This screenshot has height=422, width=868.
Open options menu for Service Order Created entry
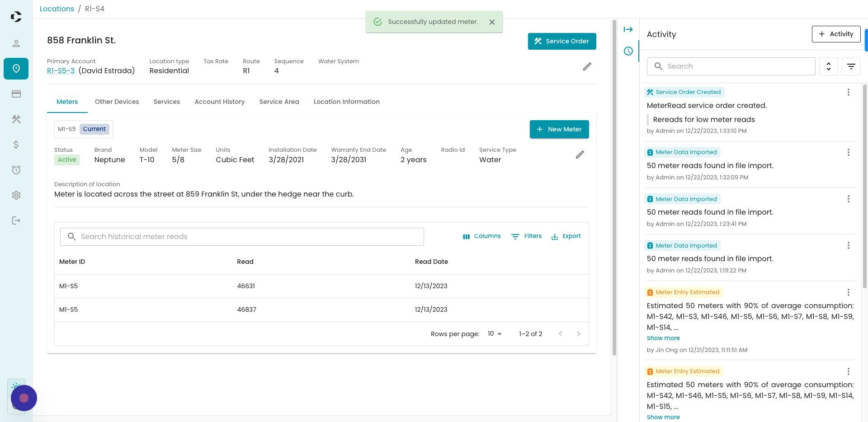coord(848,92)
